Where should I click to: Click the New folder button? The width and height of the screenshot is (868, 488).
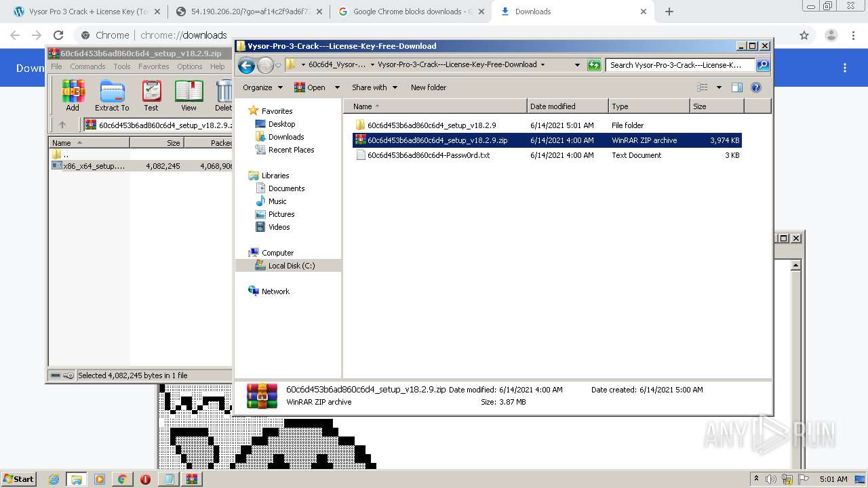[x=429, y=87]
